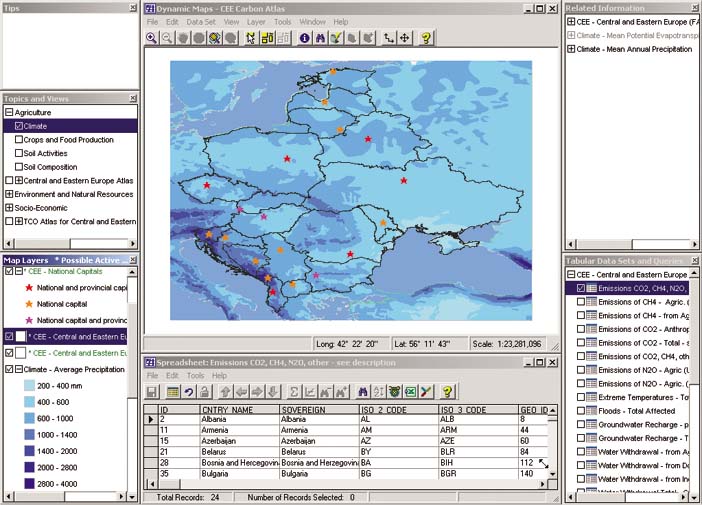Tick Floods - Total Affected data set checkbox
The height and width of the screenshot is (505, 702).
(x=581, y=411)
